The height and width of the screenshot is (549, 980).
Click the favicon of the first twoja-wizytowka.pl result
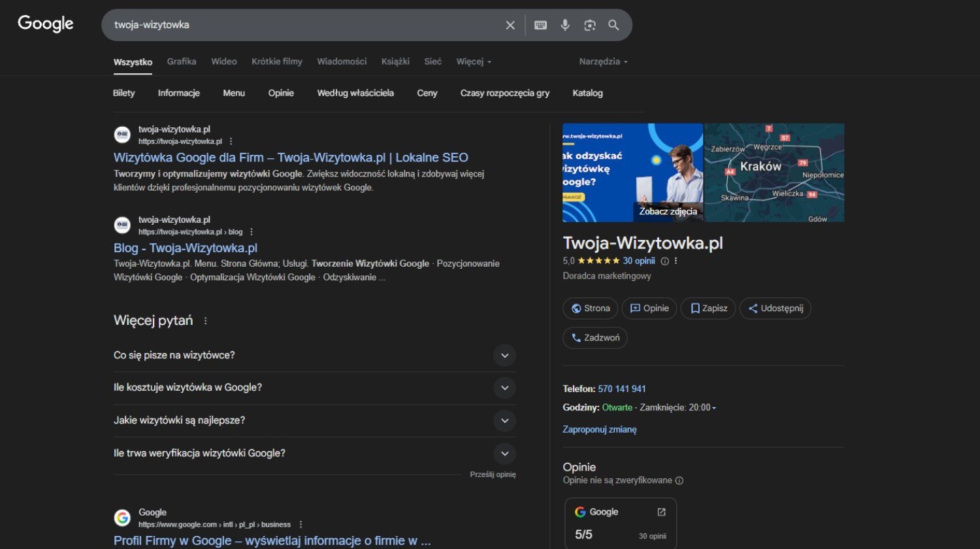point(122,135)
